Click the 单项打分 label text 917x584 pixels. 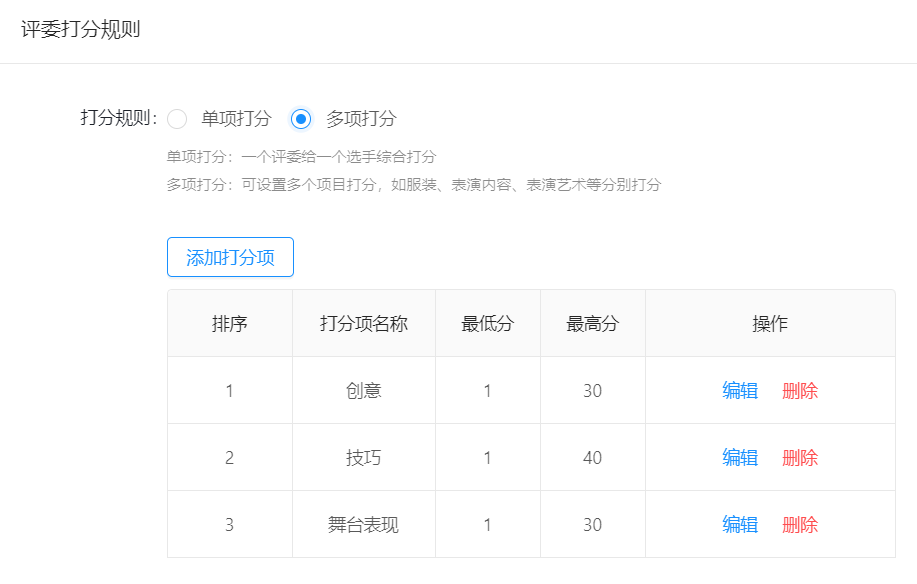pyautogui.click(x=236, y=119)
